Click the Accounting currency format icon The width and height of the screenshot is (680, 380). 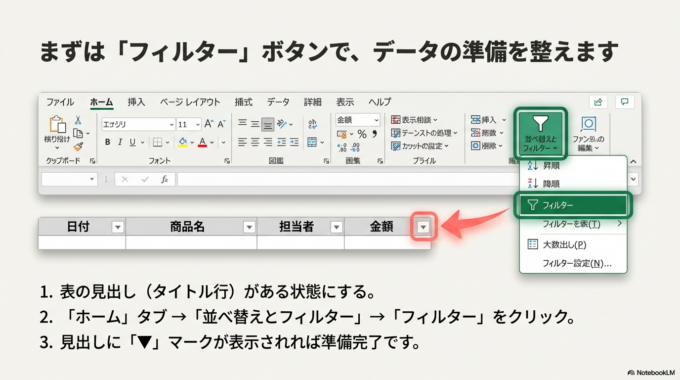342,134
